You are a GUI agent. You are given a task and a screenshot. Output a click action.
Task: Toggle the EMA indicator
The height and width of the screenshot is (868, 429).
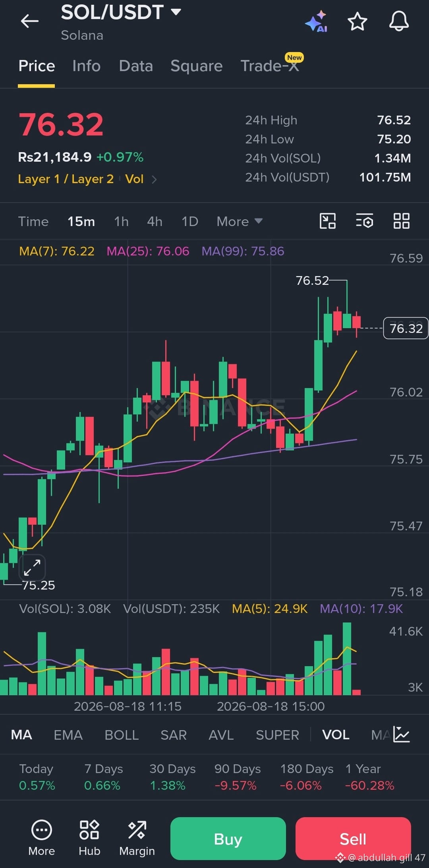coord(68,735)
